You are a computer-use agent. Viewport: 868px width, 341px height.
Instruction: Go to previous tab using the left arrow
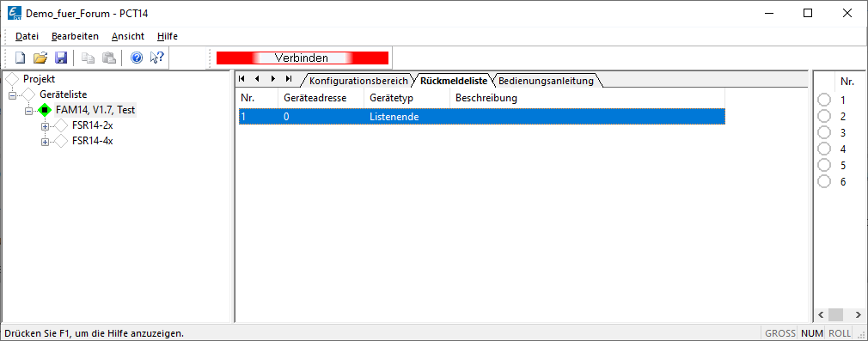(257, 79)
